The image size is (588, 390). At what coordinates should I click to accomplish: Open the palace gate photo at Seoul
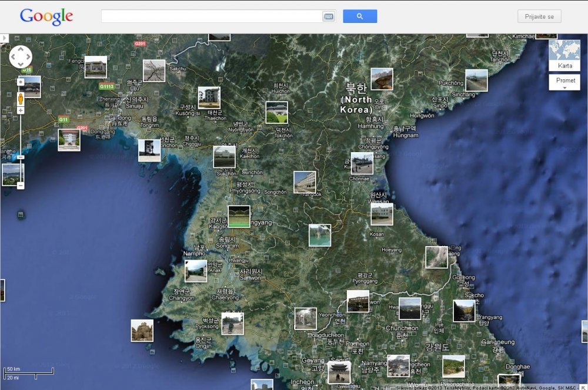(339, 372)
